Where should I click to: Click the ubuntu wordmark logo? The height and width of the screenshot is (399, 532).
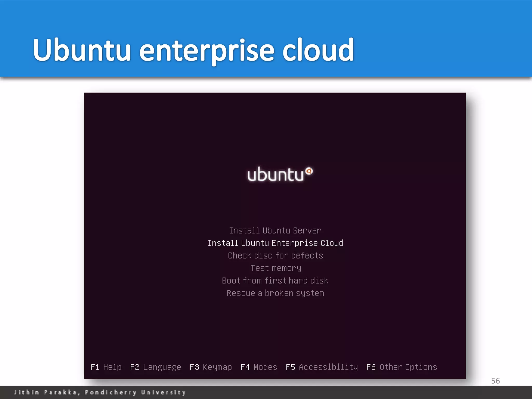click(x=275, y=175)
